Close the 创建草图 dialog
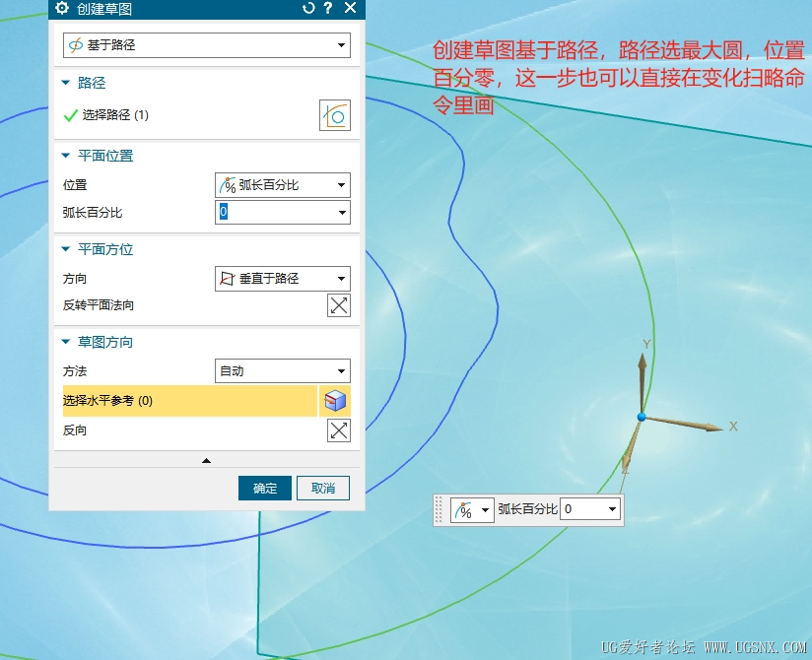 pos(350,8)
